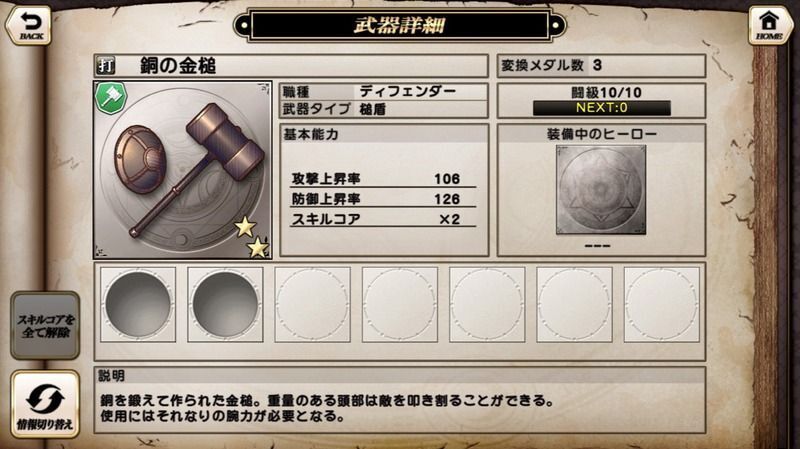Select the 防御上昇率 126 stat row
This screenshot has height=449, width=800.
383,198
